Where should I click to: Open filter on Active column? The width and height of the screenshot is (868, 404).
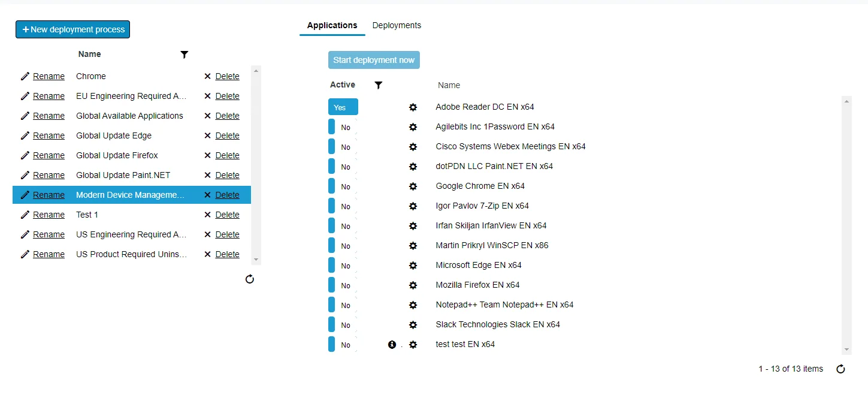(x=378, y=85)
